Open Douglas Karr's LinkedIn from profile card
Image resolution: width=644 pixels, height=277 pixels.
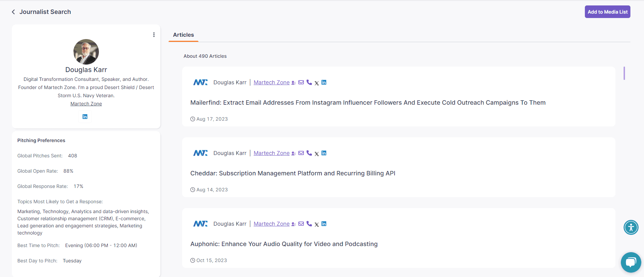(x=85, y=117)
